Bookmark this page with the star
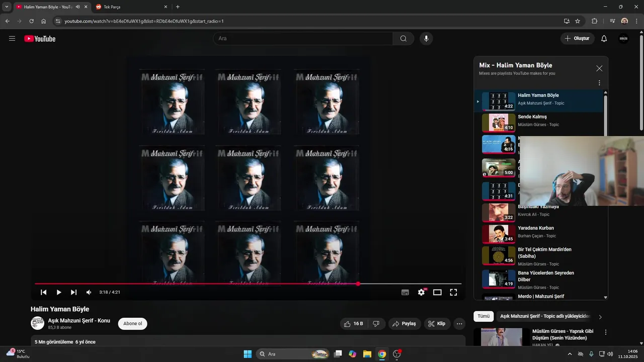644x362 pixels. [578, 21]
